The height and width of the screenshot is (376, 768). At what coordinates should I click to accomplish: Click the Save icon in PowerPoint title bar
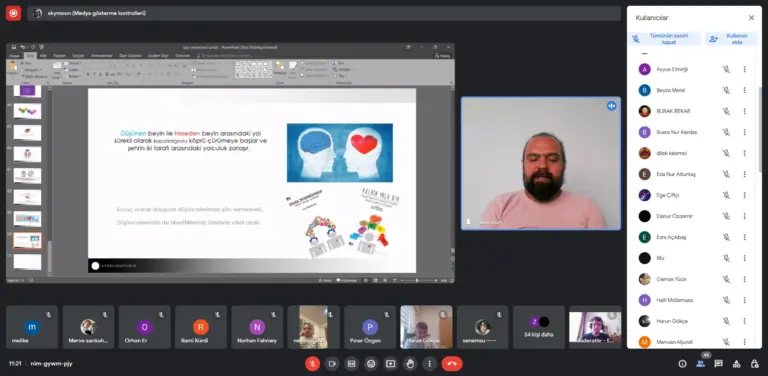(14, 47)
